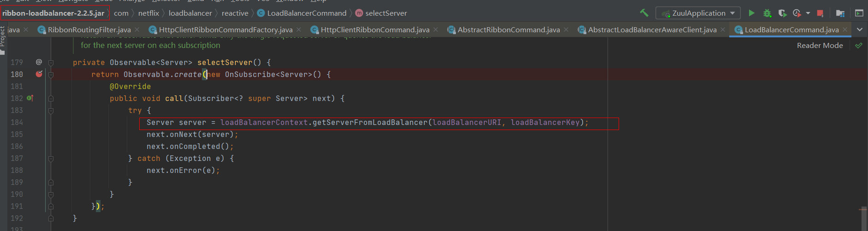Click loadBalancerURI argument on line 184
The width and height of the screenshot is (868, 231).
(x=466, y=122)
